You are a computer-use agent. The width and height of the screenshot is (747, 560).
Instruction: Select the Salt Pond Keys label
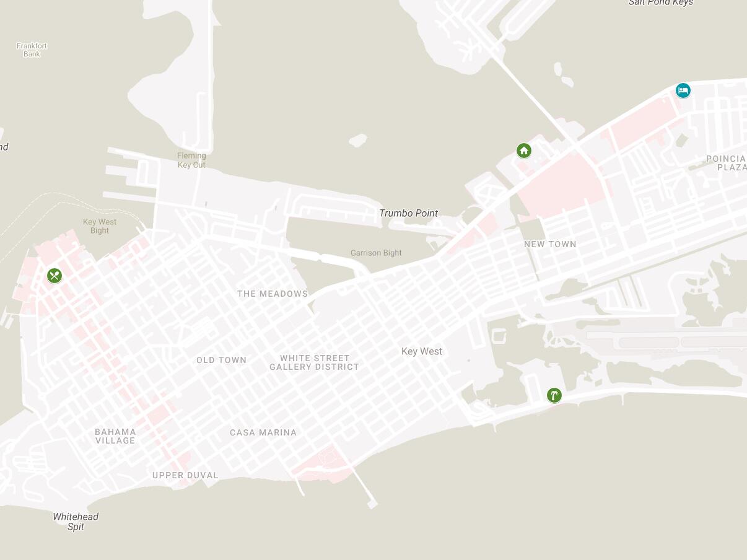click(x=661, y=2)
